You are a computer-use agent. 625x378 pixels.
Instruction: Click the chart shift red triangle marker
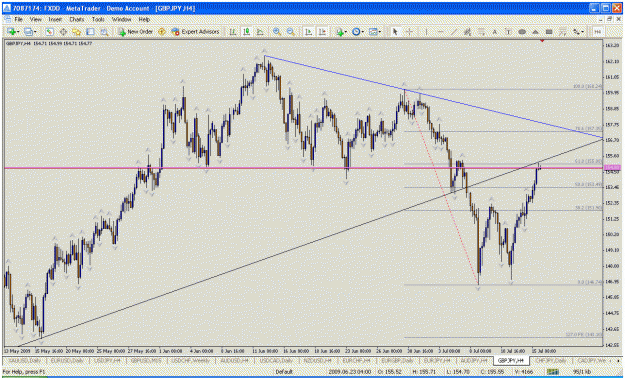click(x=542, y=41)
